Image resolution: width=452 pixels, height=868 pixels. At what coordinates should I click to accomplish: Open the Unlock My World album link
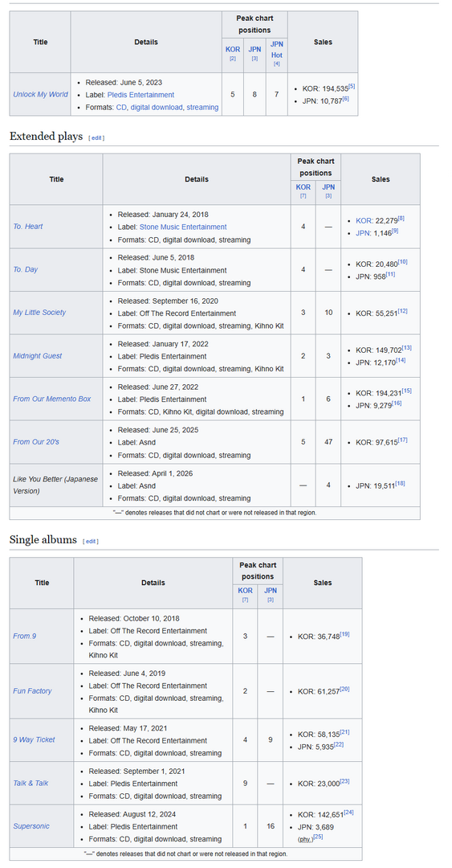pyautogui.click(x=40, y=95)
